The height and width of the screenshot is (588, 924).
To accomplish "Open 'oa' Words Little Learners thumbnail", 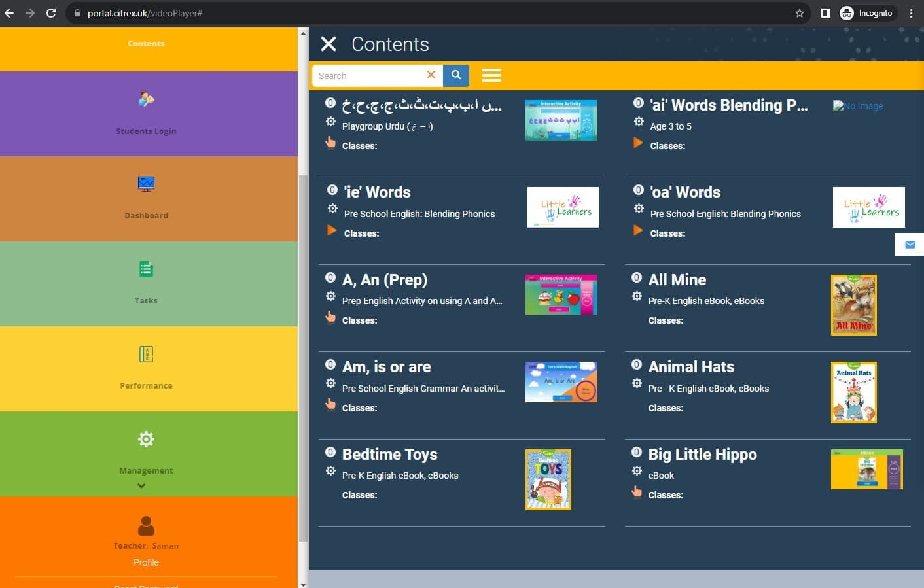I will (869, 207).
